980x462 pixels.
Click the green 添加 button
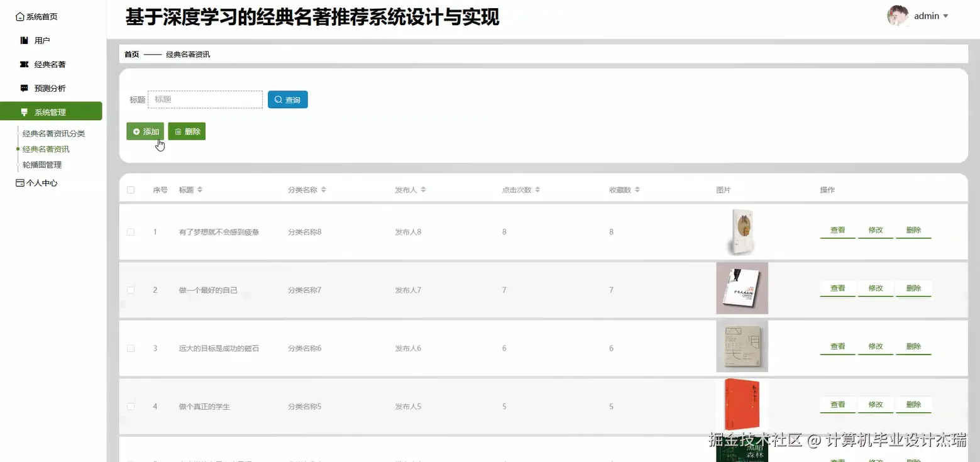tap(145, 131)
